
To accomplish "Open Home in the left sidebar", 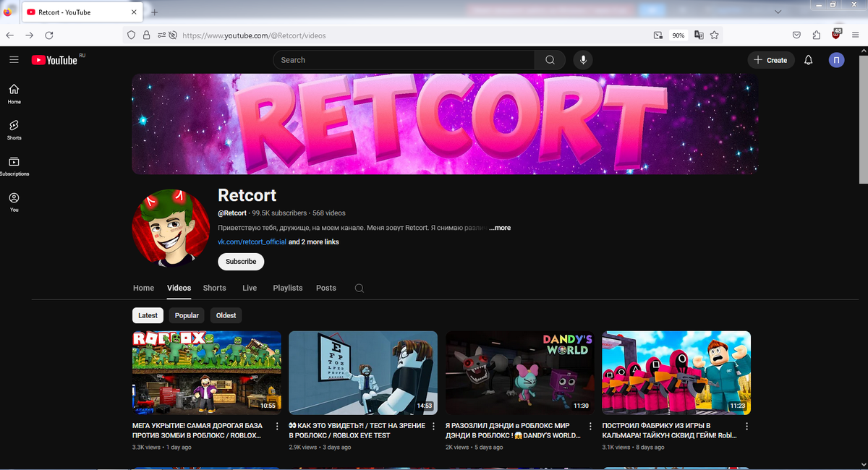I will [x=14, y=93].
